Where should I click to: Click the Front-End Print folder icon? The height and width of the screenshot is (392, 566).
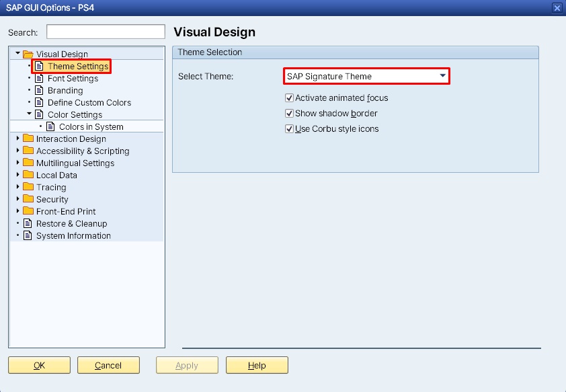tap(28, 211)
